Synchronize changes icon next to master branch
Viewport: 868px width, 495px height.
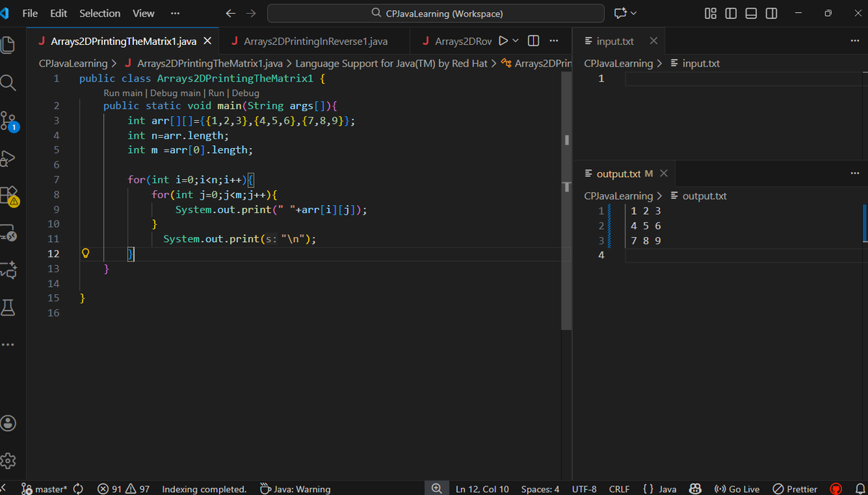78,489
